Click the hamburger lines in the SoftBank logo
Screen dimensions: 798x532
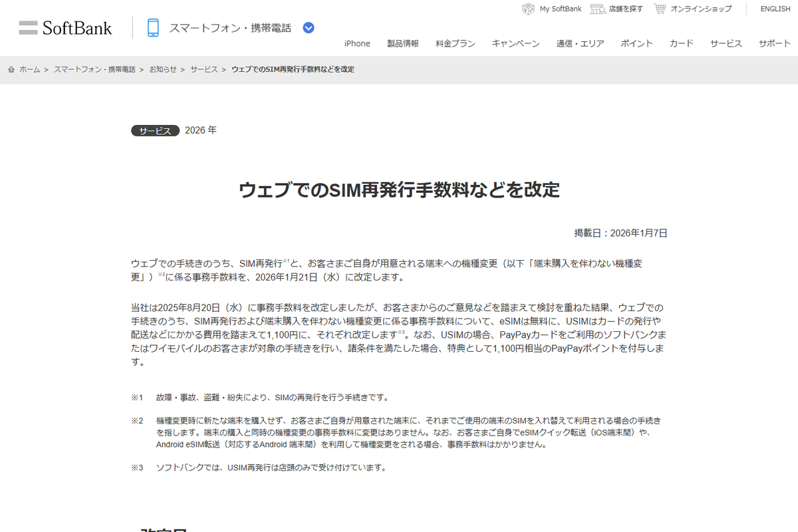coord(27,27)
